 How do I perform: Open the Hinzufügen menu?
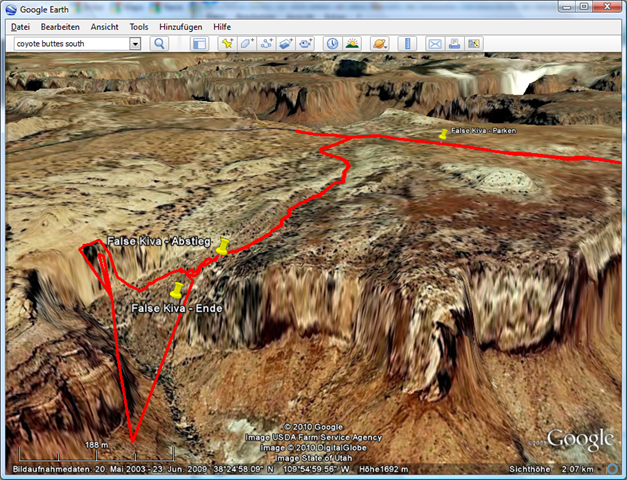click(x=180, y=27)
